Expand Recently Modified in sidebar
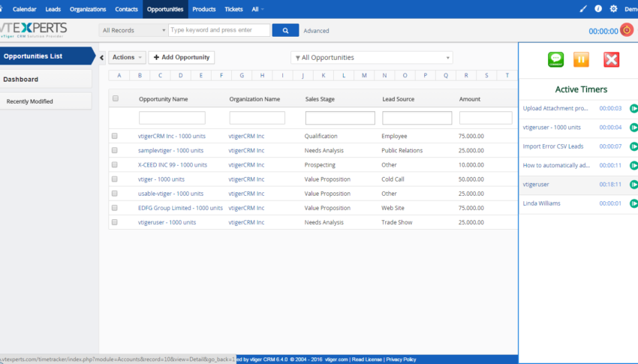 coord(46,101)
